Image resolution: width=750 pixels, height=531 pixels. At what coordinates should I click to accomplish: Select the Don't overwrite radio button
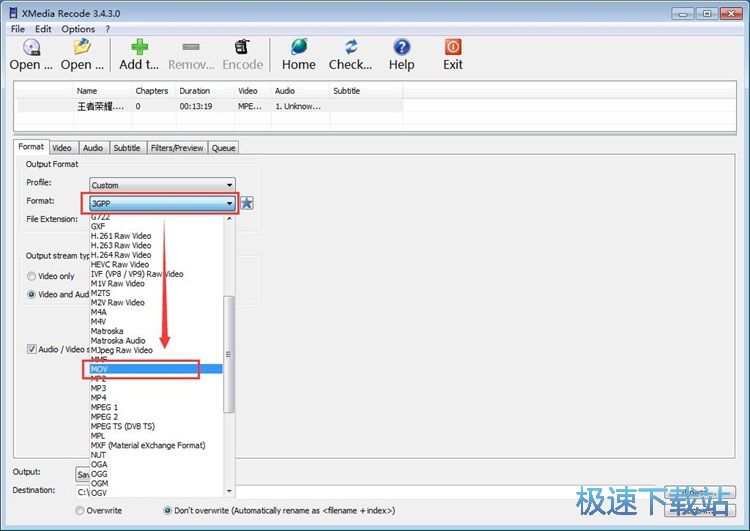pos(168,510)
